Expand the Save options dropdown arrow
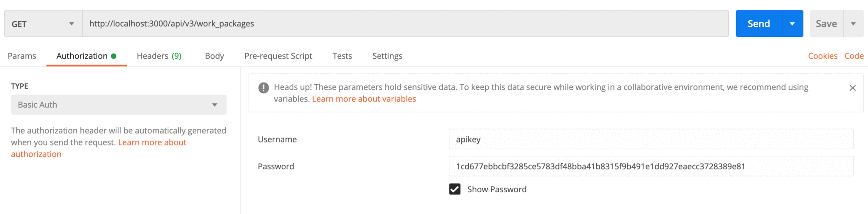868x214 pixels. (x=853, y=24)
